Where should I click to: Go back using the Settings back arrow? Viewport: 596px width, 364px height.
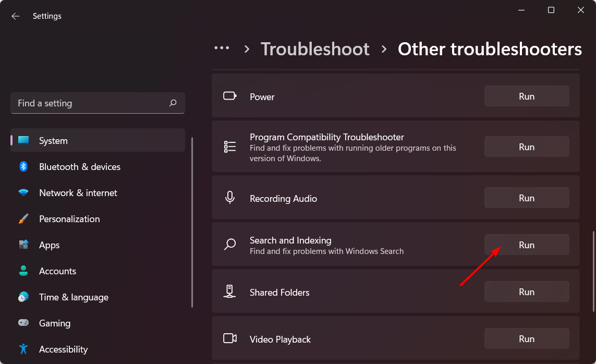[16, 16]
